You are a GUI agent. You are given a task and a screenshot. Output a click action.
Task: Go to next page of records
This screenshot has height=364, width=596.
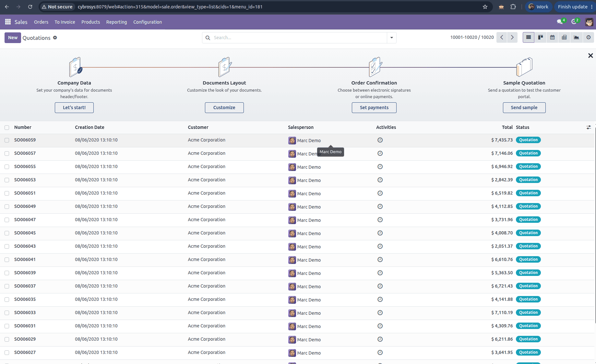(512, 38)
